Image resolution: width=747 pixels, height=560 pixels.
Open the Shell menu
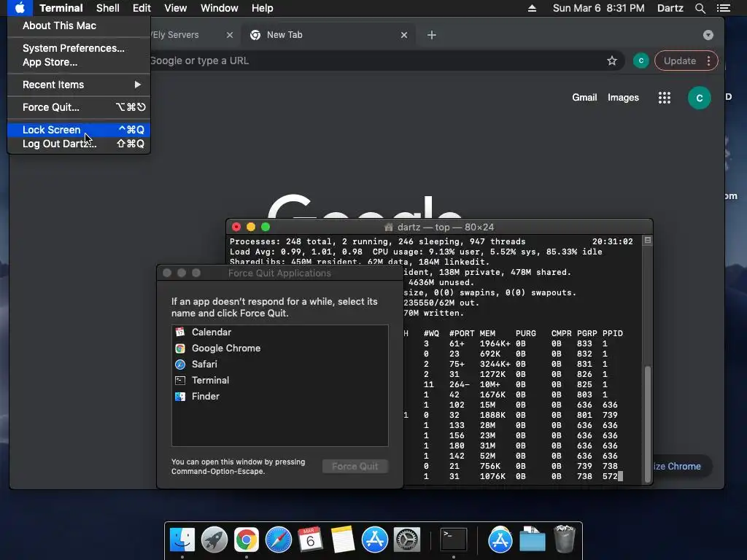(108, 8)
